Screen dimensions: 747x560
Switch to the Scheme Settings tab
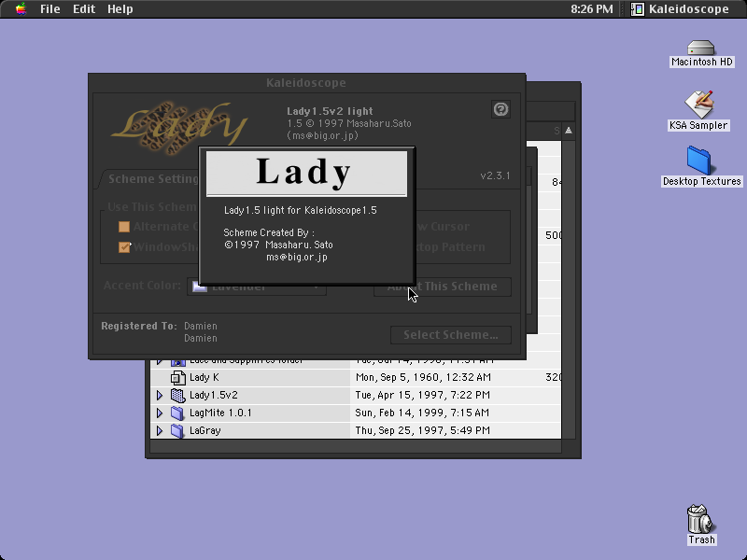point(152,178)
